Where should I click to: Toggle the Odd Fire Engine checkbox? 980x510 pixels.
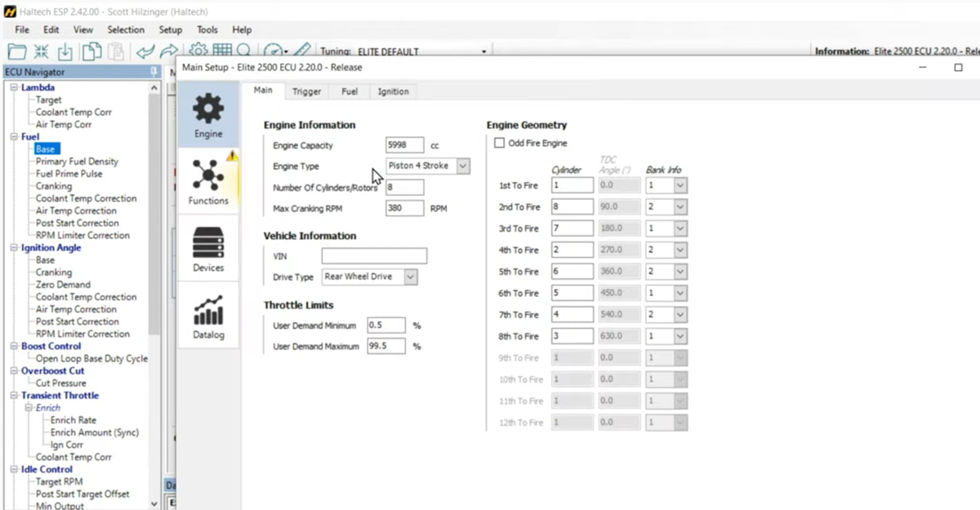pyautogui.click(x=500, y=144)
